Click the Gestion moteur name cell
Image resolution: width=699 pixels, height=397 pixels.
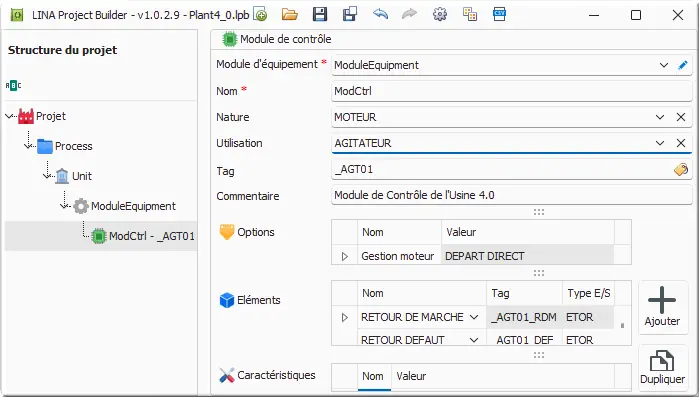(x=399, y=256)
